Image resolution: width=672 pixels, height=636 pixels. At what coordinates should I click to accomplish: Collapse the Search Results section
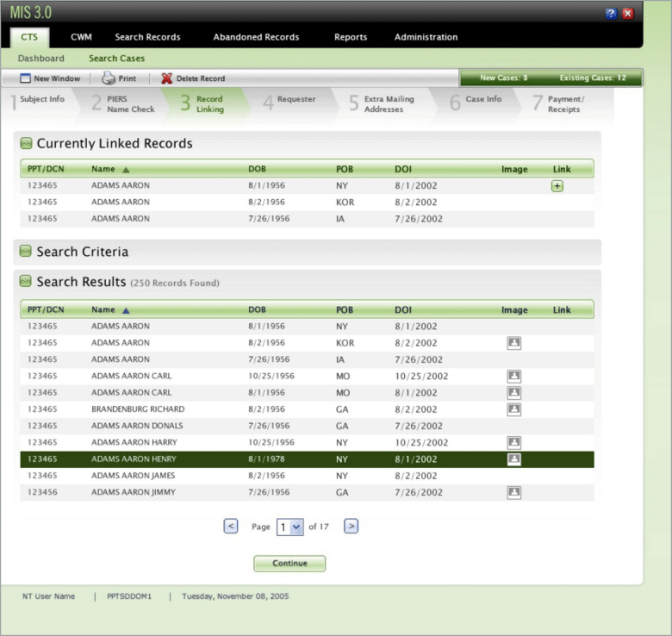point(26,282)
